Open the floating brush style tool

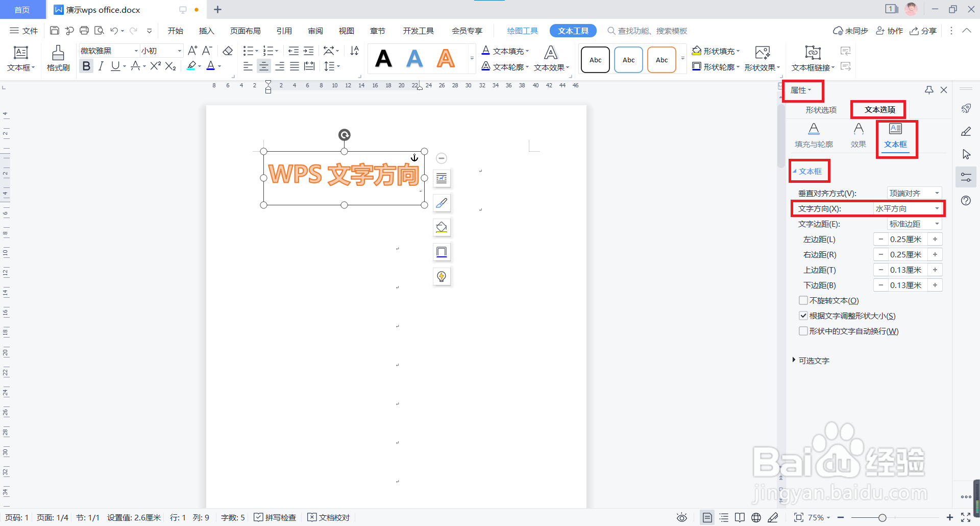442,203
